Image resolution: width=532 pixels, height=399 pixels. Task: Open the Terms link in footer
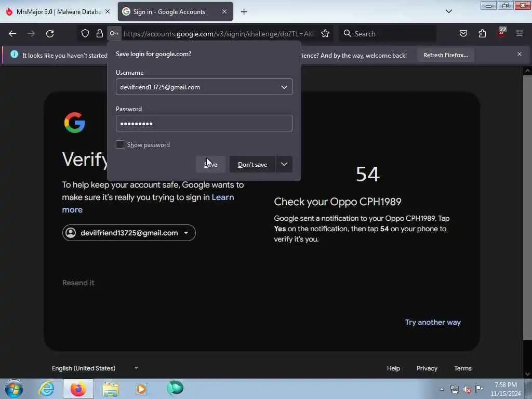tap(463, 368)
